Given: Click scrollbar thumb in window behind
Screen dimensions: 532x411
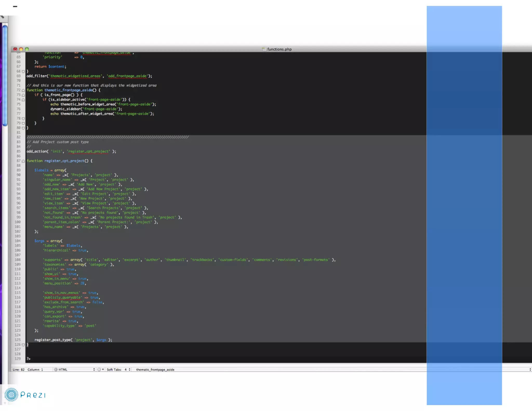Looking at the screenshot, I should [x=5, y=75].
